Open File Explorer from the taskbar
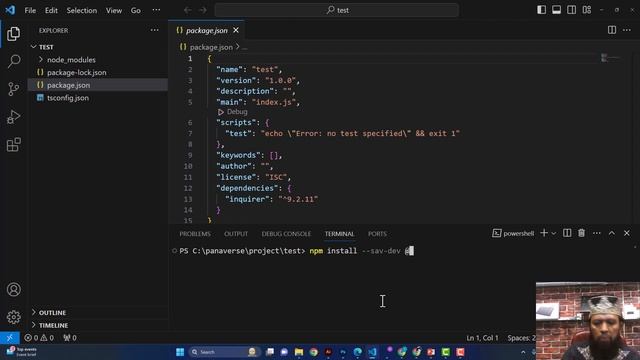640x360 pixels. pos(299,352)
